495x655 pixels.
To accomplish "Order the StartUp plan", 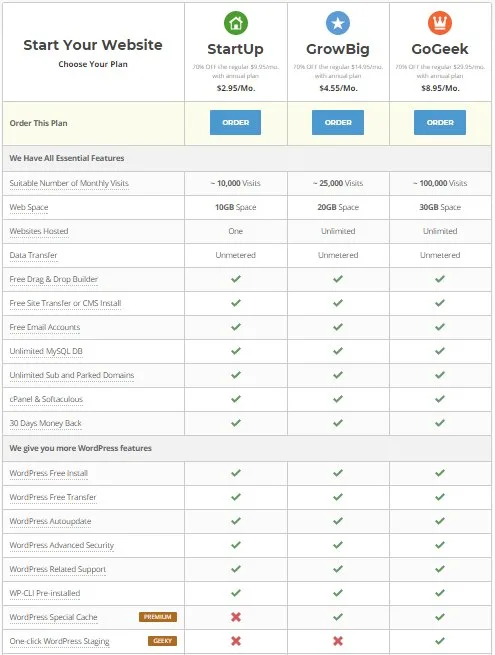I will tap(236, 122).
